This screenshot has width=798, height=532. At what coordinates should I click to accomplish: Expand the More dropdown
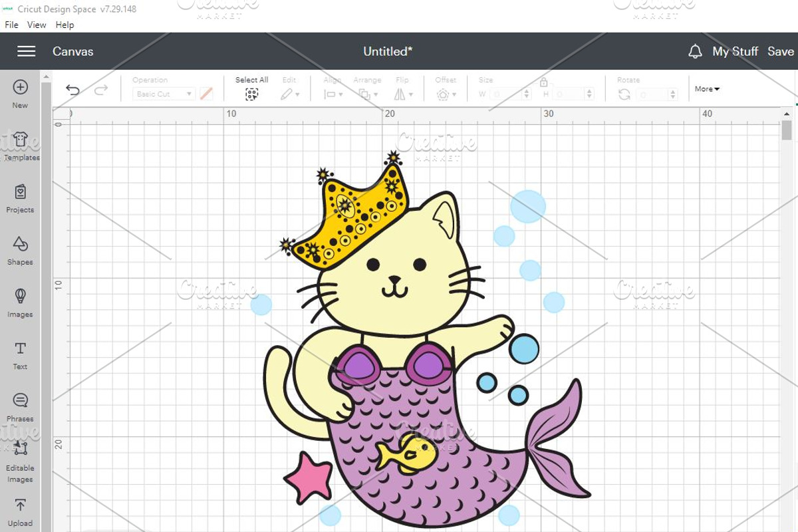pyautogui.click(x=707, y=89)
